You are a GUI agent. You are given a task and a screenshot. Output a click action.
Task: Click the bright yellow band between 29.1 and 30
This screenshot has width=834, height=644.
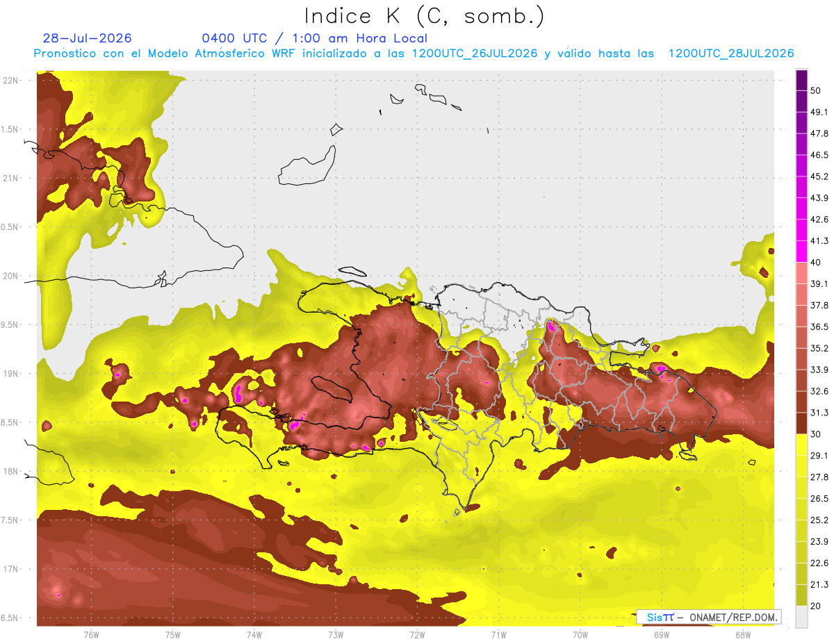tap(802, 445)
